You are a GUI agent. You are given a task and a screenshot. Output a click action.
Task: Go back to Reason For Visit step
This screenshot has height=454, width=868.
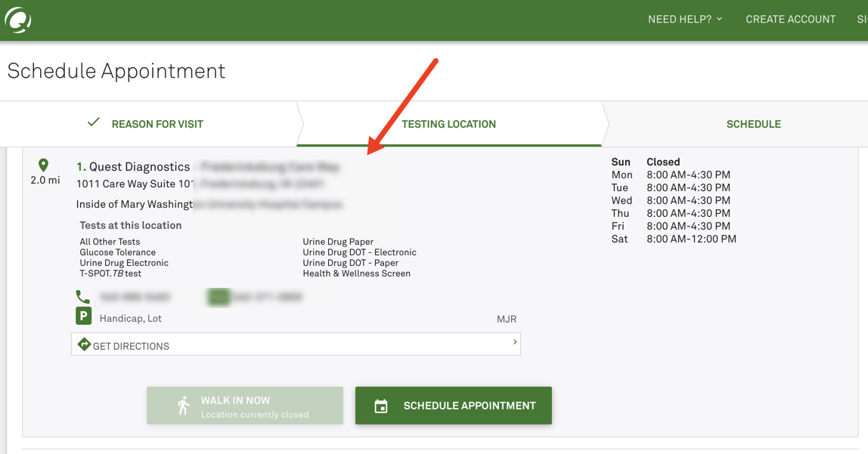pos(157,124)
